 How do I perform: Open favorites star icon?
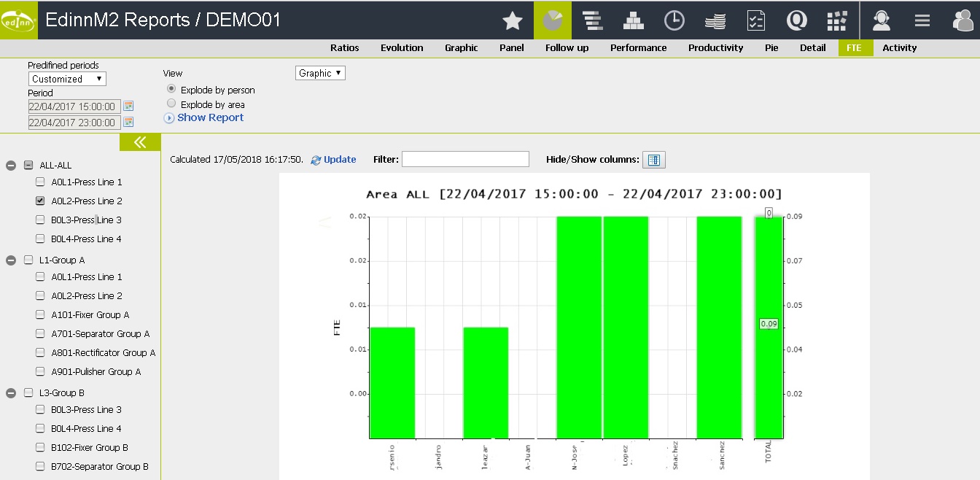(513, 20)
